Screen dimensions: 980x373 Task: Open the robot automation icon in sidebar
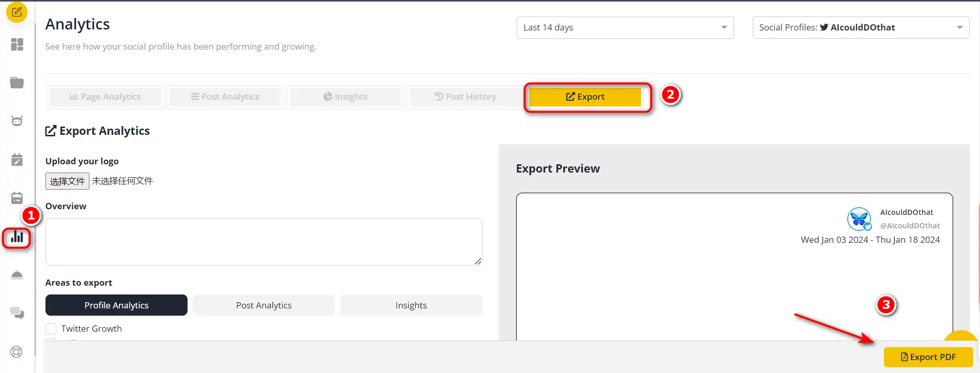pos(17,121)
